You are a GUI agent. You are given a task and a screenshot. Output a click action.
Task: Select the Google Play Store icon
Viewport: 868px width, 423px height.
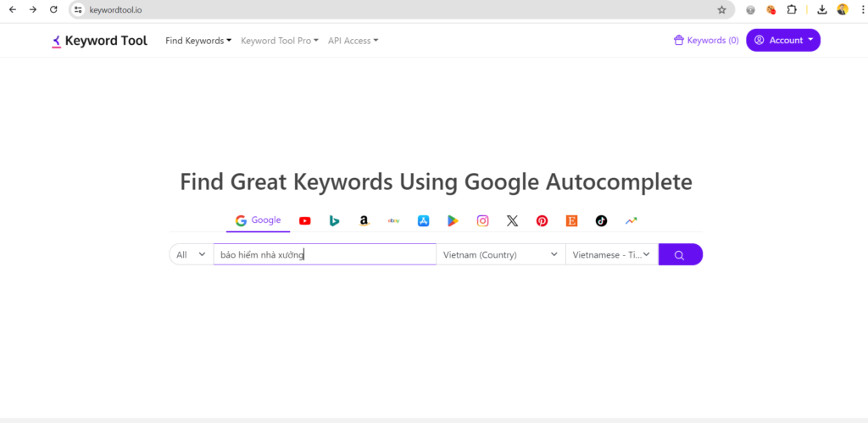pos(453,221)
